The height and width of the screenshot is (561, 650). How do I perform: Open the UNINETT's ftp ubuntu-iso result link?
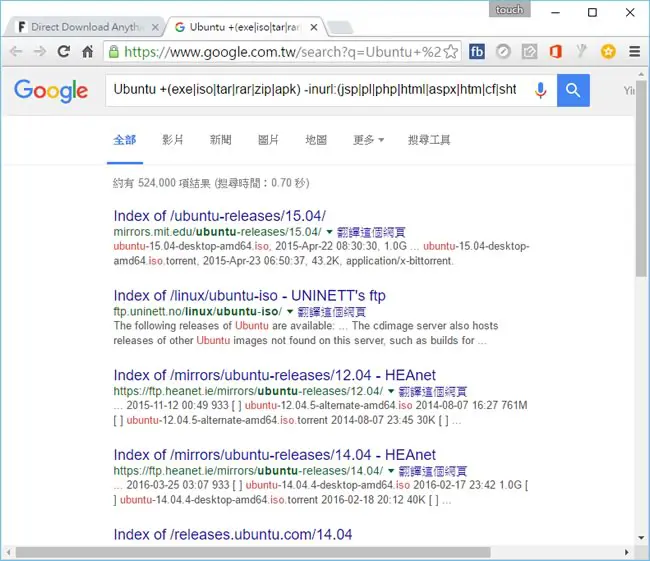pos(249,296)
